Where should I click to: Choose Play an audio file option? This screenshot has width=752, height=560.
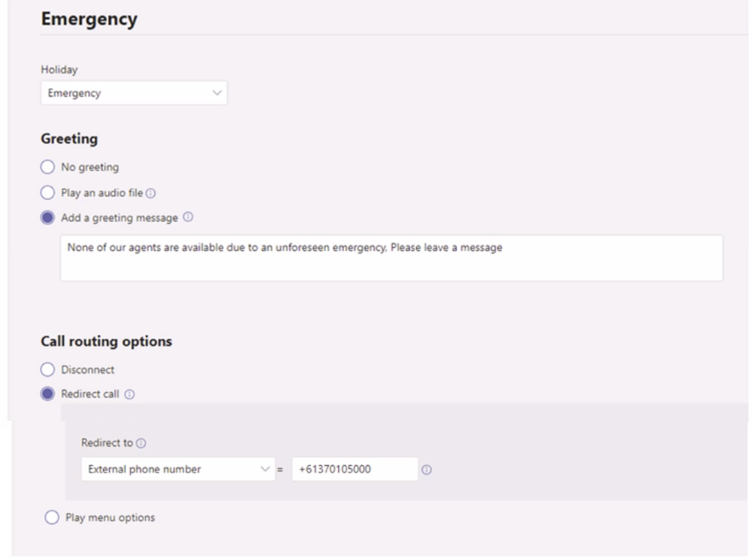[48, 193]
